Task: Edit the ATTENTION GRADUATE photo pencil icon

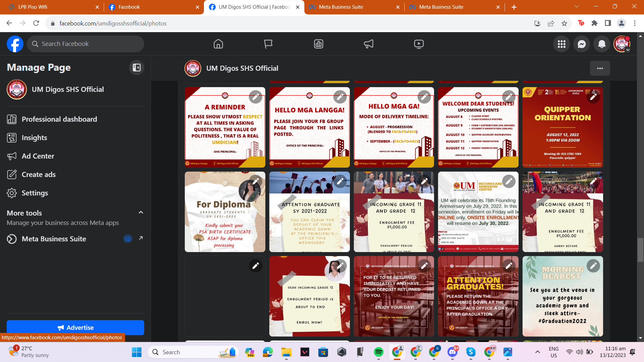Action: (340, 181)
